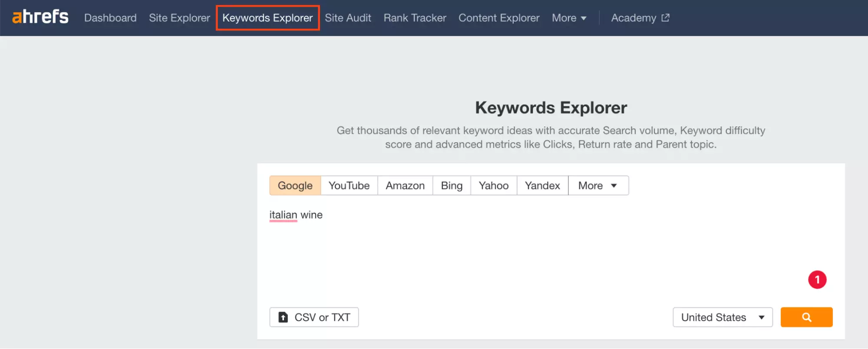Open the United States country dropdown
This screenshot has height=349, width=868.
[x=723, y=317]
